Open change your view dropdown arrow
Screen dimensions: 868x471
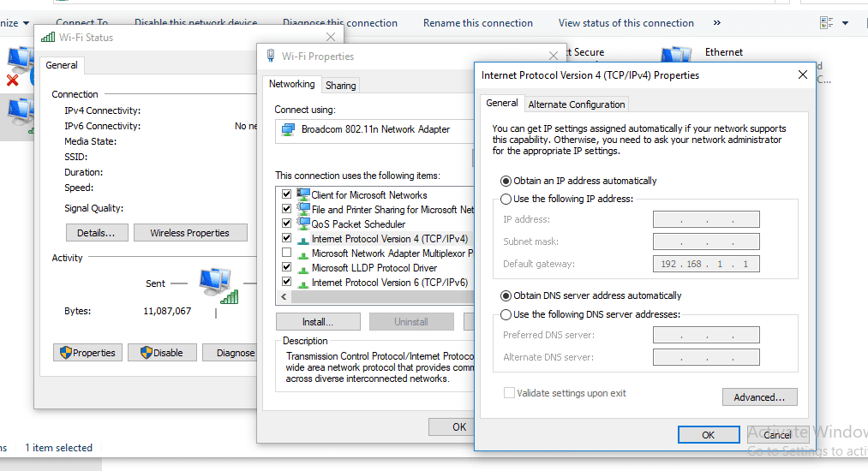846,22
